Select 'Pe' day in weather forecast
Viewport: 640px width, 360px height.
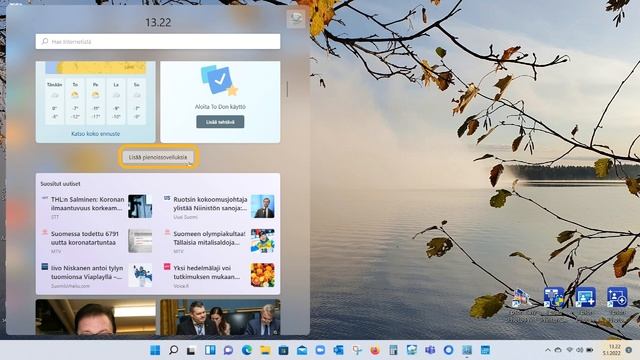click(96, 101)
